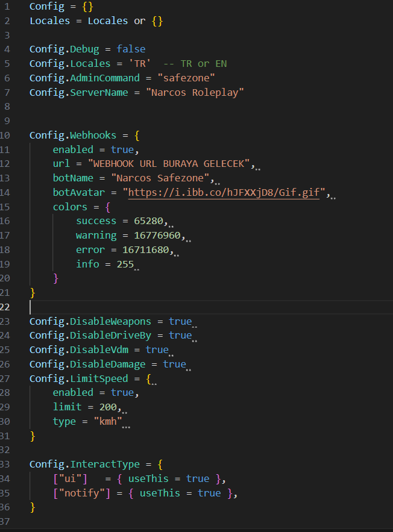Click line number 33 in the gutter
393x532 pixels.
point(5,464)
